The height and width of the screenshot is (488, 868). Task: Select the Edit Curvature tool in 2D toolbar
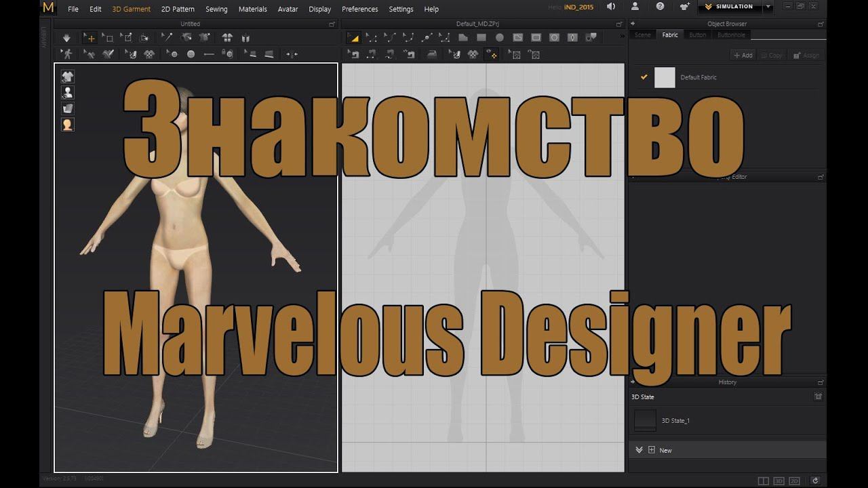(x=390, y=38)
